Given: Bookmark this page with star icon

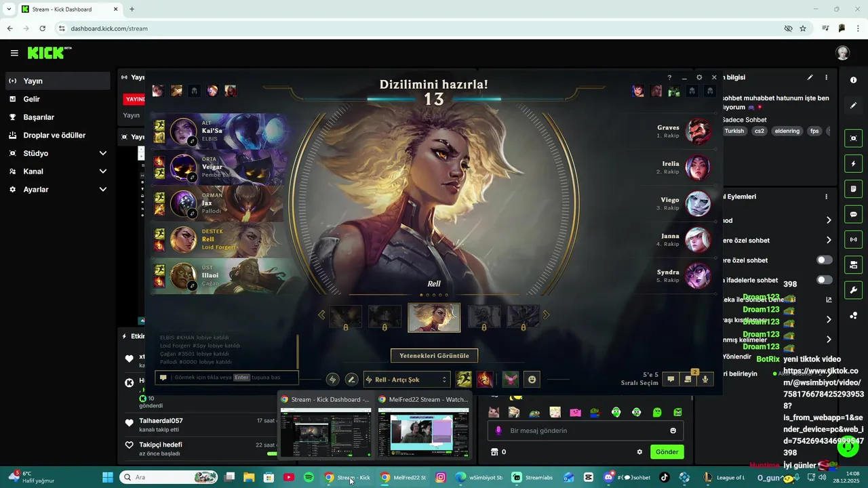Looking at the screenshot, I should tap(803, 28).
